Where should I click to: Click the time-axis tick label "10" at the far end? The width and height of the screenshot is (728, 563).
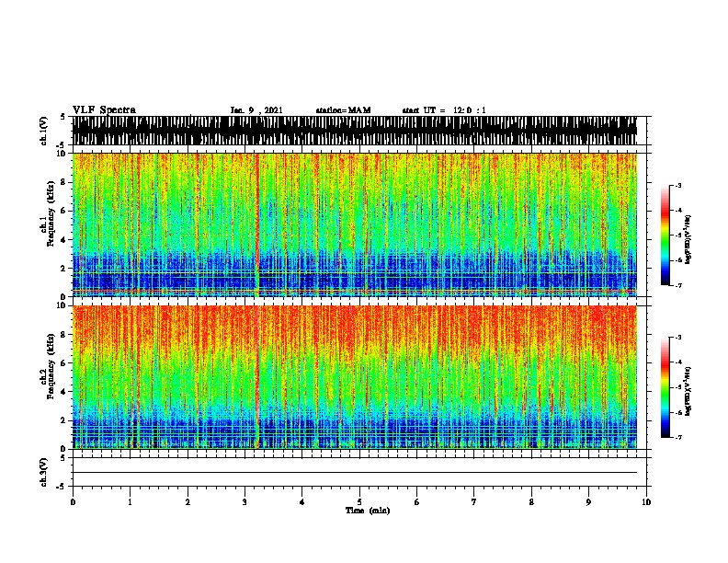[x=646, y=502]
